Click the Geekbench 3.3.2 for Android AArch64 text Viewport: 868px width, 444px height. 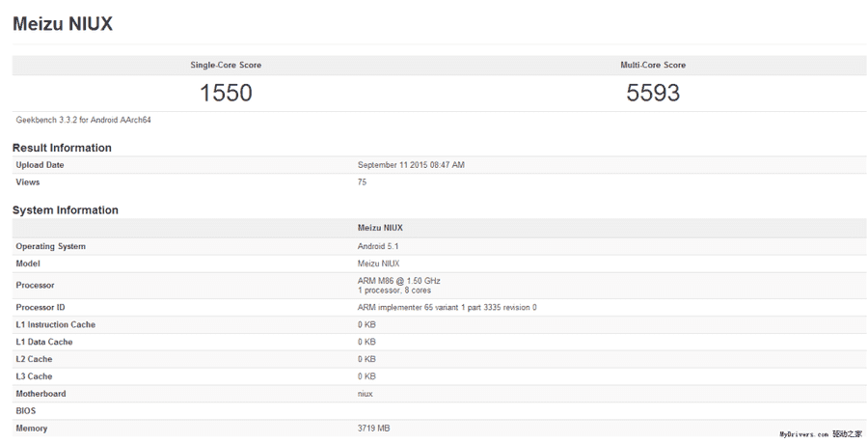coord(84,120)
